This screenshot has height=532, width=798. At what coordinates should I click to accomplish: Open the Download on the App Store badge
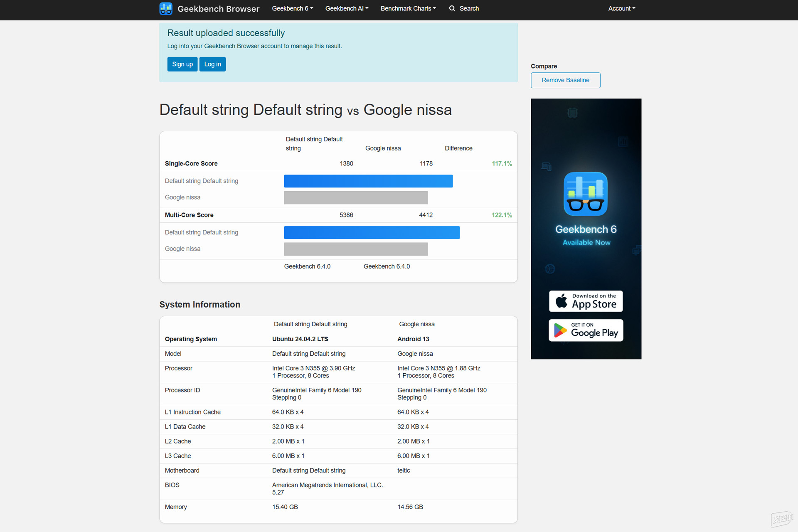(x=586, y=301)
